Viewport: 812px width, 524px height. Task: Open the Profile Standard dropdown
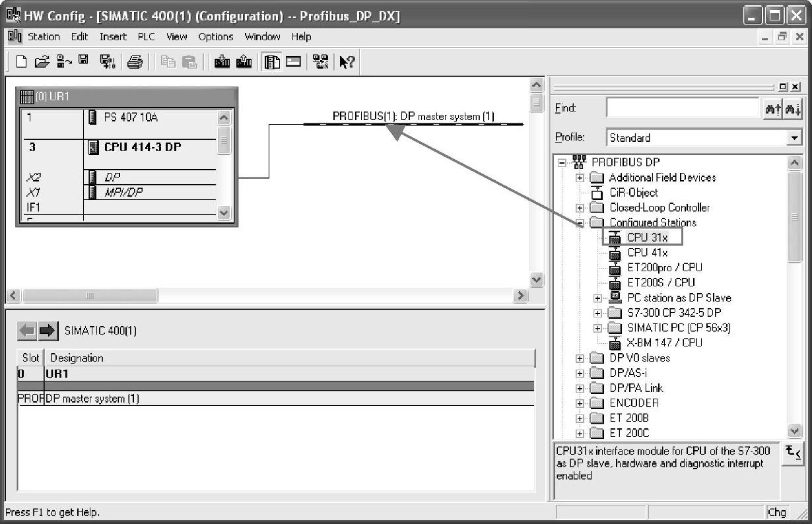(x=794, y=138)
